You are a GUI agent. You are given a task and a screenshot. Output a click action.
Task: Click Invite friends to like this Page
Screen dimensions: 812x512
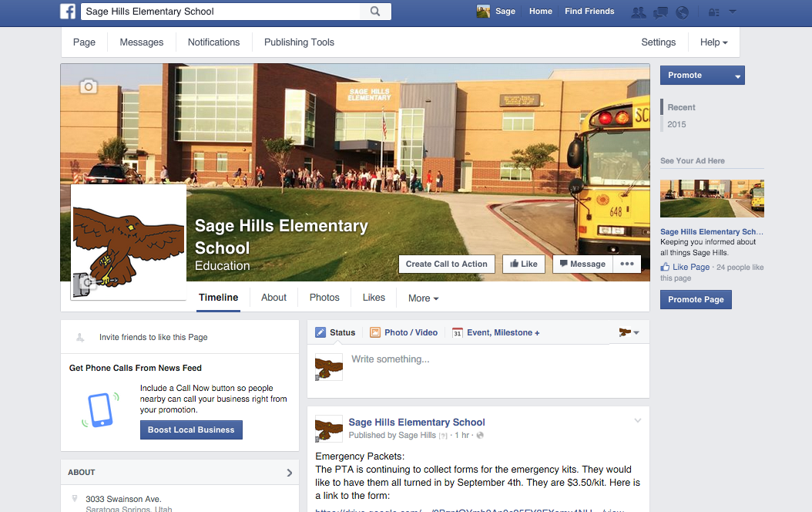(153, 338)
